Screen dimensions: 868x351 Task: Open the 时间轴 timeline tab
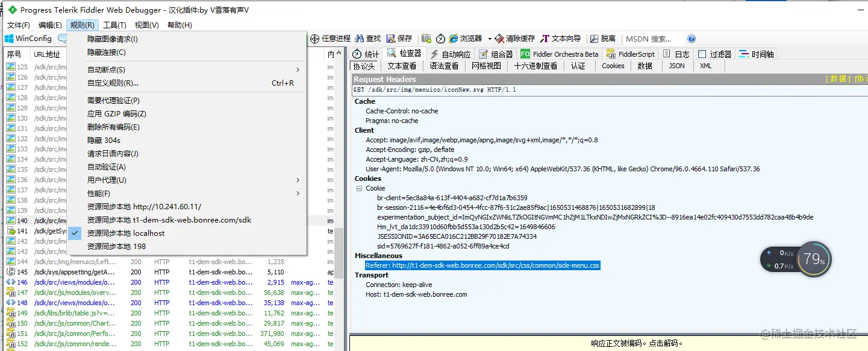(x=757, y=54)
